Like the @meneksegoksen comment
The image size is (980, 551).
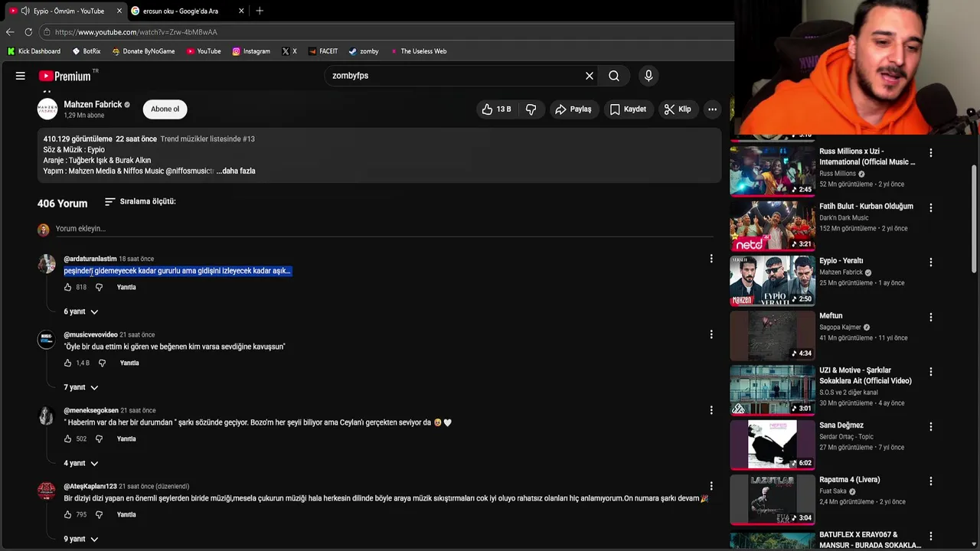coord(67,439)
